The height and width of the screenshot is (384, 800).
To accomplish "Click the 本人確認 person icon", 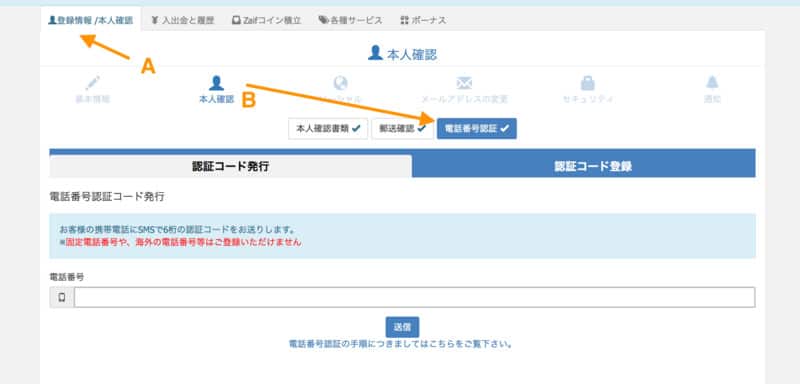I will [x=216, y=83].
